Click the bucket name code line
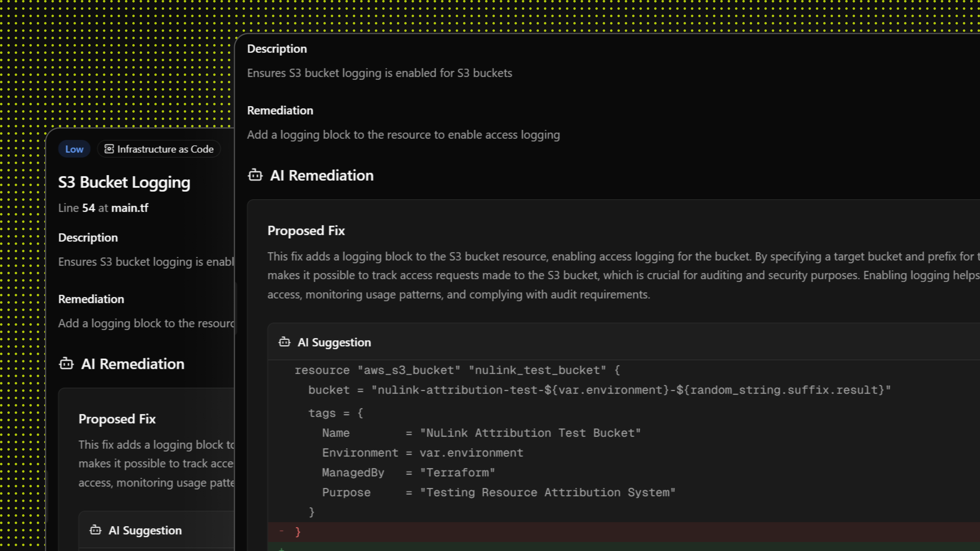The height and width of the screenshot is (551, 980). click(599, 390)
